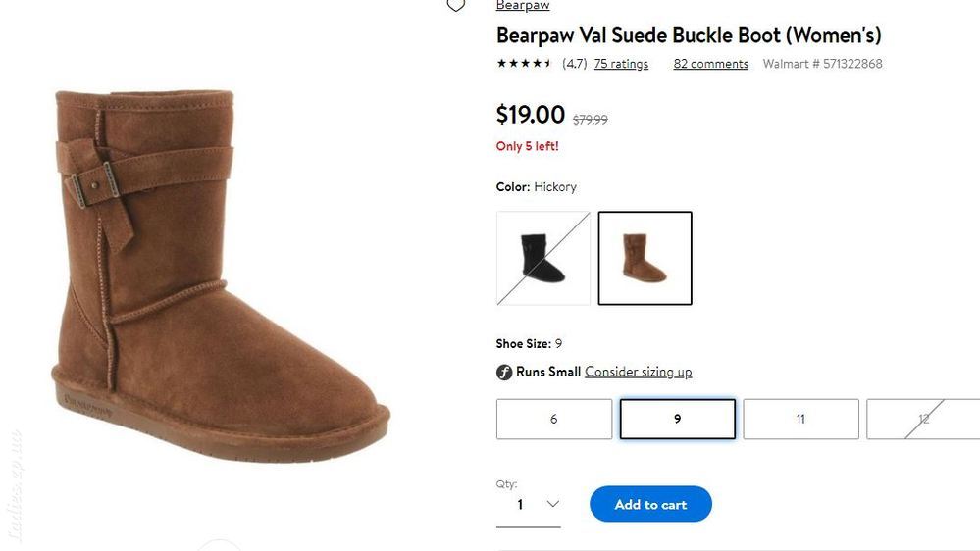Add to cart
The image size is (980, 551).
tap(650, 504)
